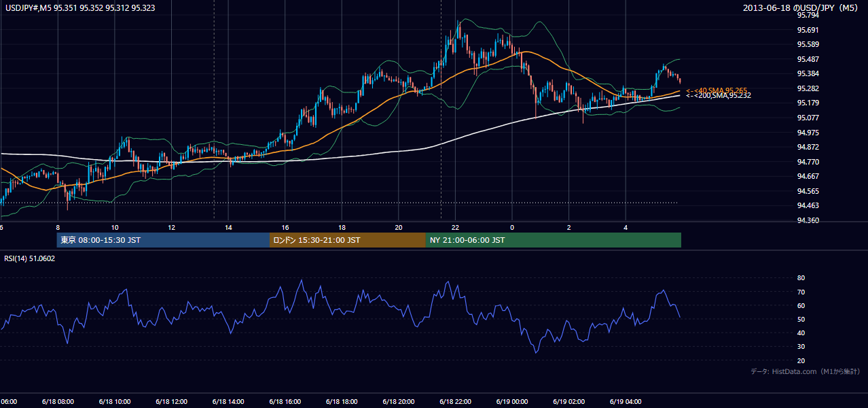
Task: Click the 94.565 price axis label
Action: pos(808,191)
